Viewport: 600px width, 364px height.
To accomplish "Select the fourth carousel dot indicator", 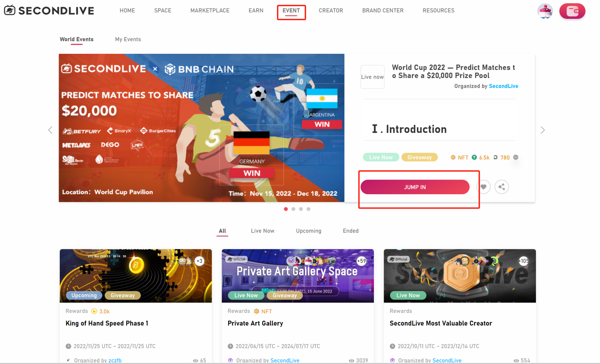I will coord(308,209).
